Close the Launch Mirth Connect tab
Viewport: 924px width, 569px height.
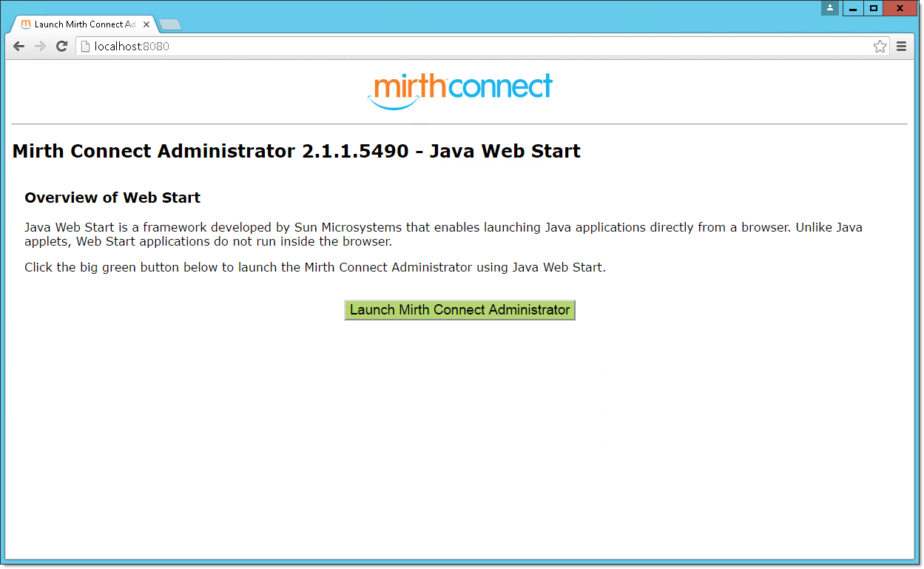click(146, 24)
